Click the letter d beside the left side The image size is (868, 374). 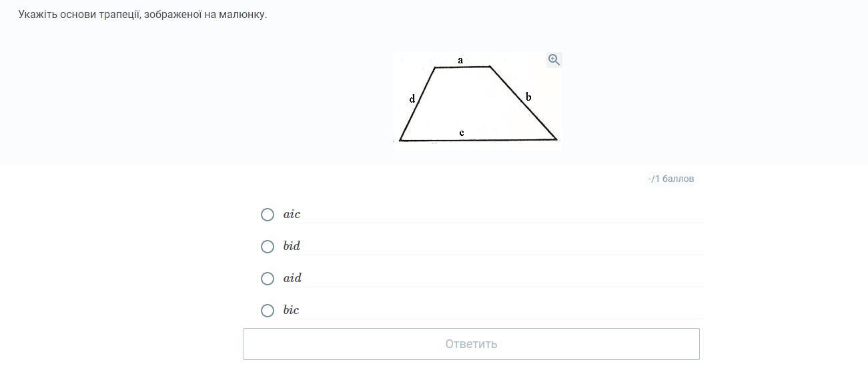point(412,99)
